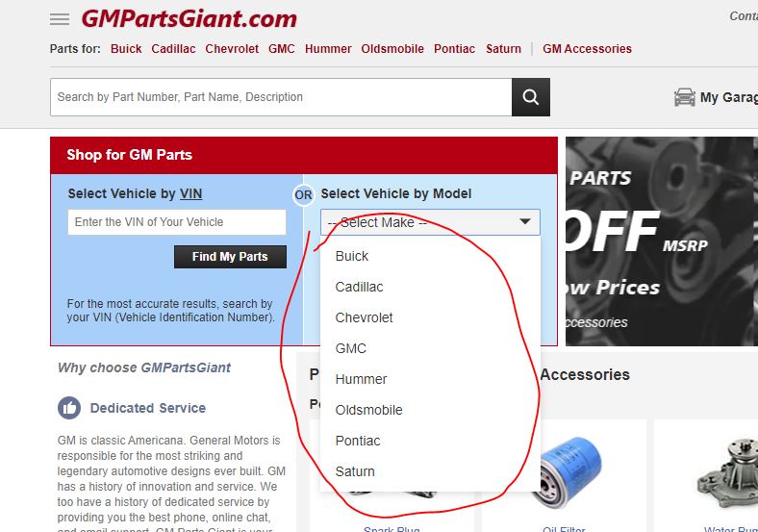
Task: Click the part number search box
Action: point(280,97)
